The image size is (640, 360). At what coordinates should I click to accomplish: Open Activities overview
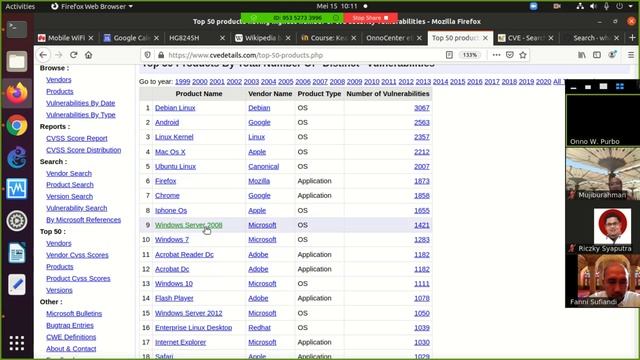tap(20, 6)
